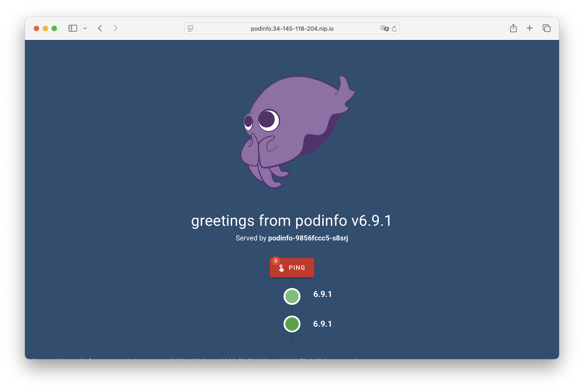Click the light green 6.9.1 timeline dot
The width and height of the screenshot is (584, 392).
pos(292,296)
